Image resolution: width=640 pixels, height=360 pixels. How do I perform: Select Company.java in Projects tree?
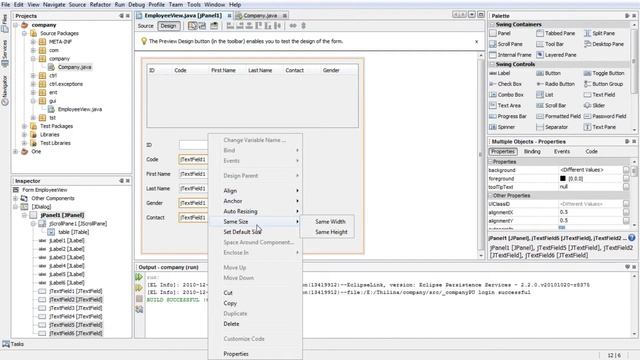click(x=74, y=67)
